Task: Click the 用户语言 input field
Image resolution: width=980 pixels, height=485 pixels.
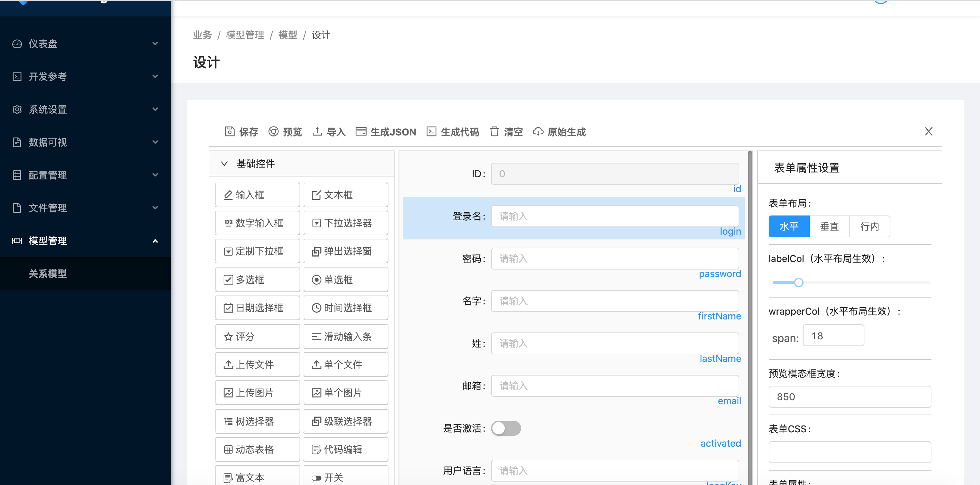Action: coord(615,471)
